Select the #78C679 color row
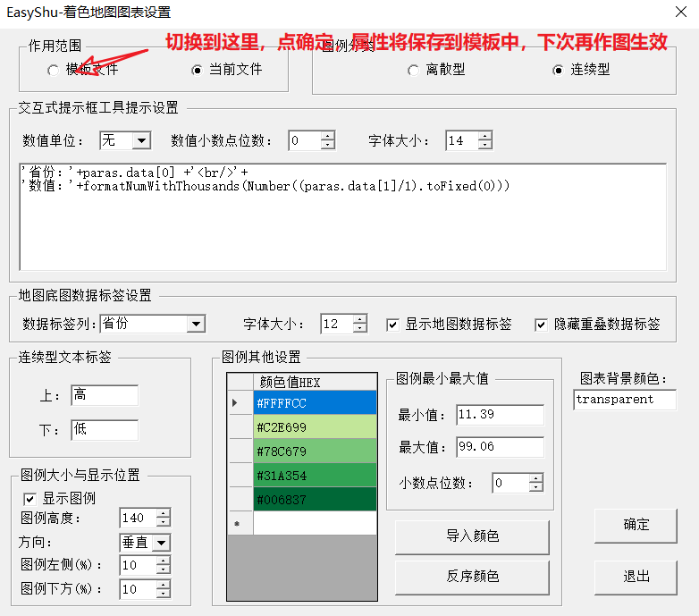Viewport: 699px width, 616px height. pyautogui.click(x=315, y=451)
